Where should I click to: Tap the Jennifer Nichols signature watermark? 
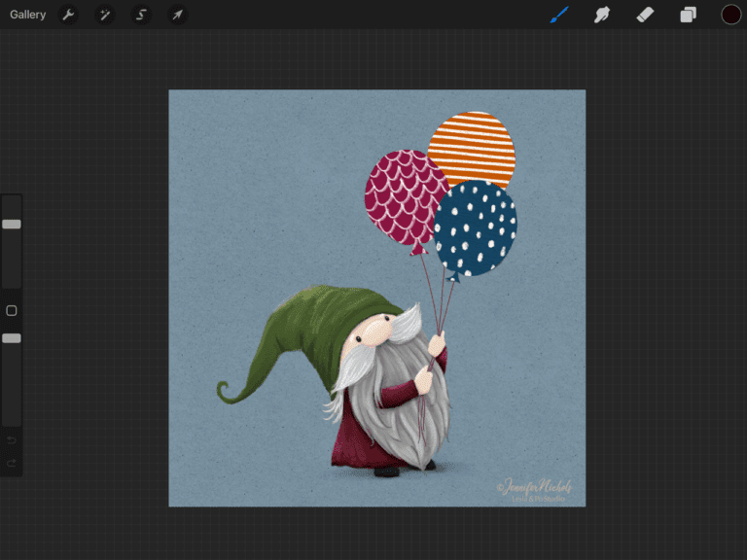[x=534, y=488]
